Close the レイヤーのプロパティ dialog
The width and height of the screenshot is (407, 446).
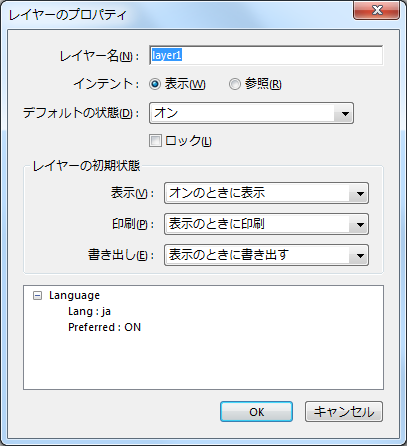[x=376, y=10]
